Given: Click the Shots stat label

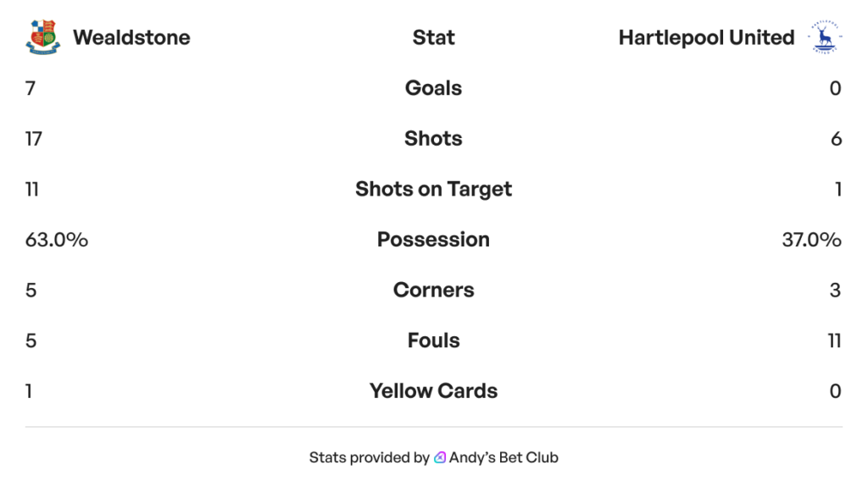Looking at the screenshot, I should (x=433, y=138).
